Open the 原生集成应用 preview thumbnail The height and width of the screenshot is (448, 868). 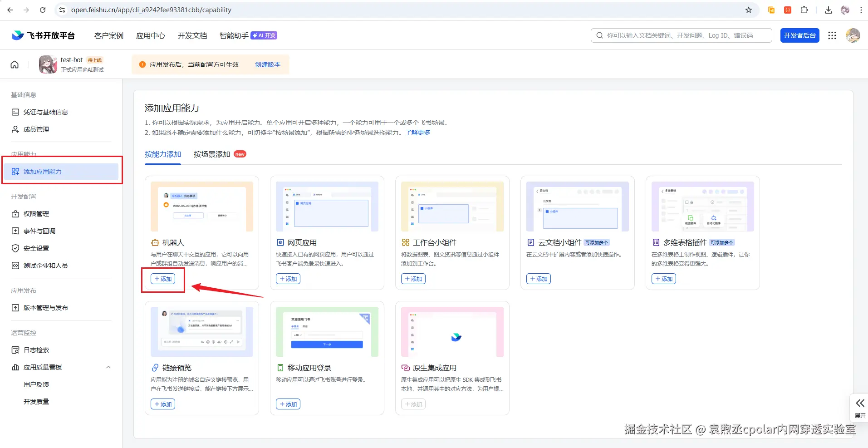[x=452, y=332]
